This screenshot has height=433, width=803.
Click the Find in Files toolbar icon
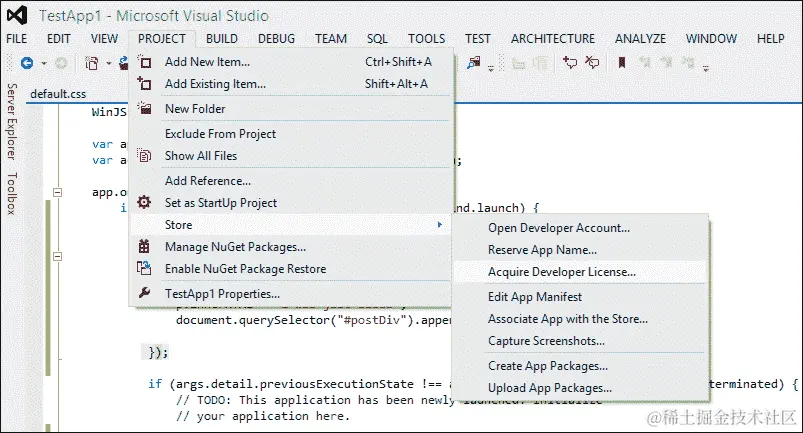coord(474,63)
